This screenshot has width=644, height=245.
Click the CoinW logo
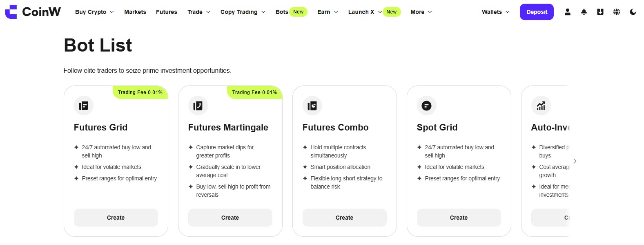click(33, 12)
